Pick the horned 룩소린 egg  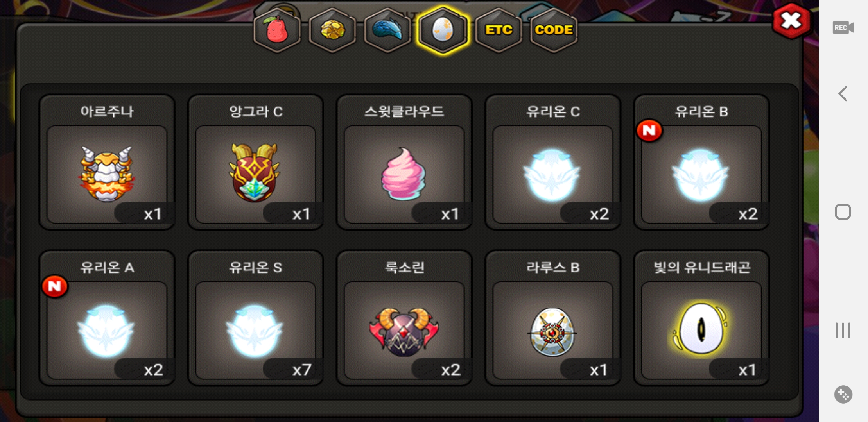tap(404, 318)
